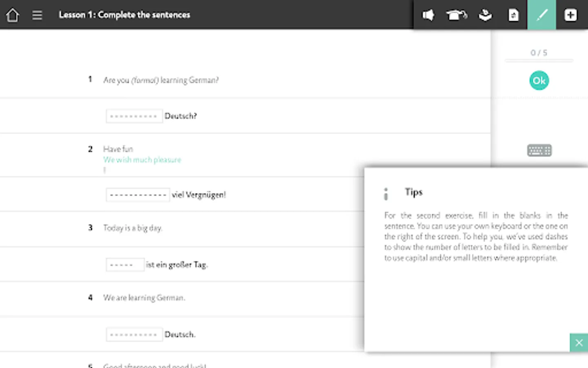Open the graduation cap section

coord(456,15)
